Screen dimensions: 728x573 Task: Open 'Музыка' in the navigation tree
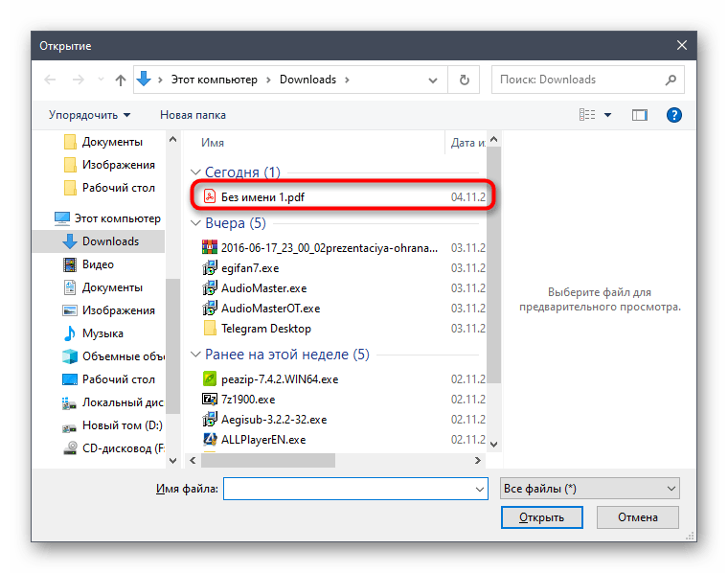click(93, 333)
